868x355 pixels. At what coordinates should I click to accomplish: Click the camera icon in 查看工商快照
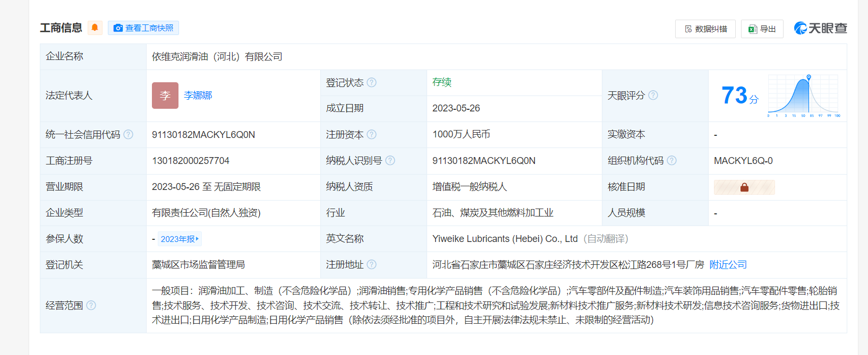pos(118,28)
